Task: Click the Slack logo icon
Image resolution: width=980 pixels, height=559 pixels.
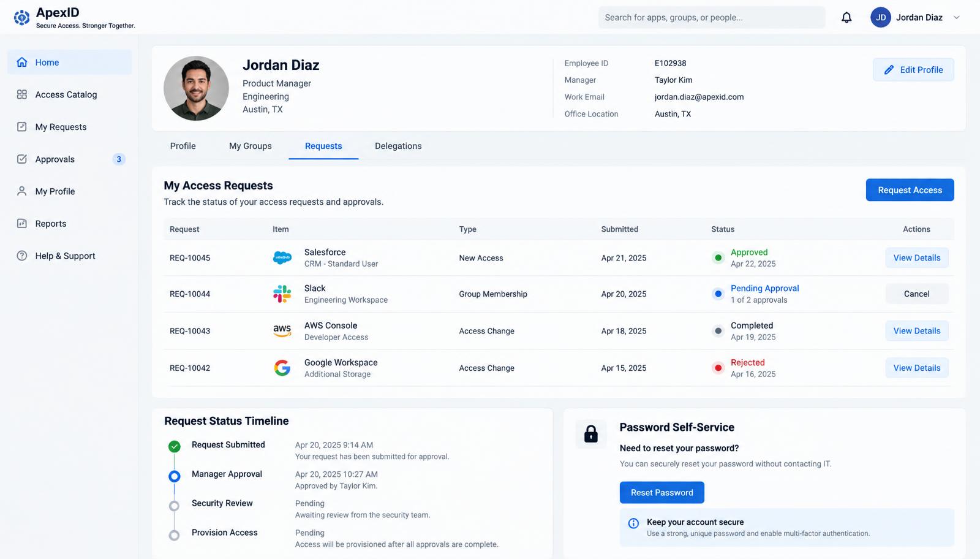Action: (x=282, y=294)
